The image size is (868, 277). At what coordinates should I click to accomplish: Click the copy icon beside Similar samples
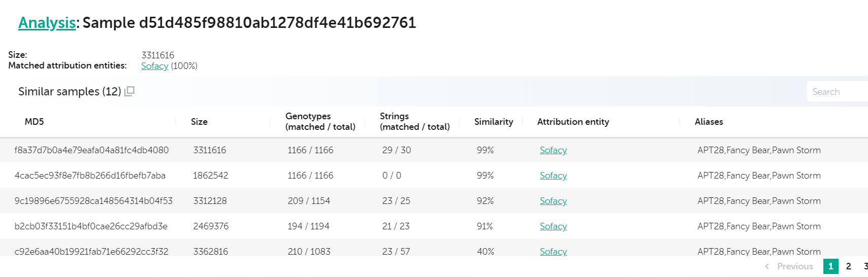(x=129, y=91)
